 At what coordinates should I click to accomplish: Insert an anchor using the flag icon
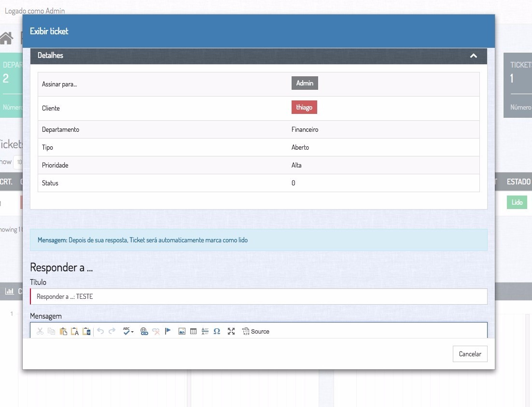coord(168,331)
